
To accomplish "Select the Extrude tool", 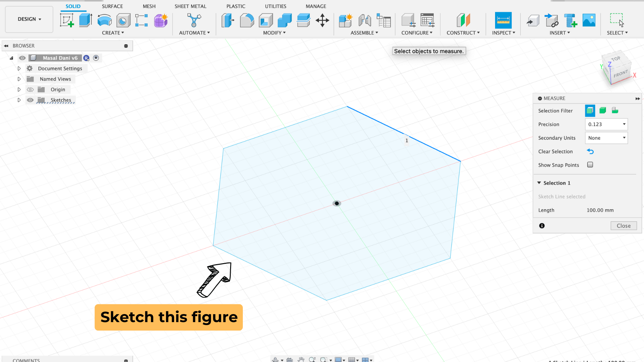I will coord(86,20).
